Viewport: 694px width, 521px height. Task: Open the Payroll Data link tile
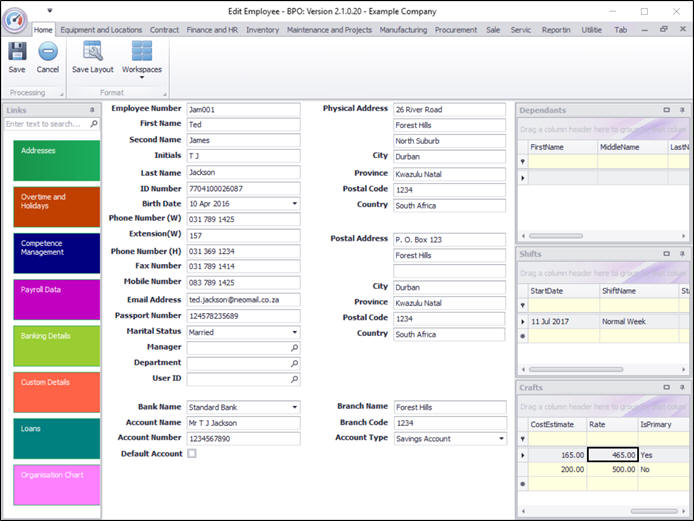(x=56, y=300)
